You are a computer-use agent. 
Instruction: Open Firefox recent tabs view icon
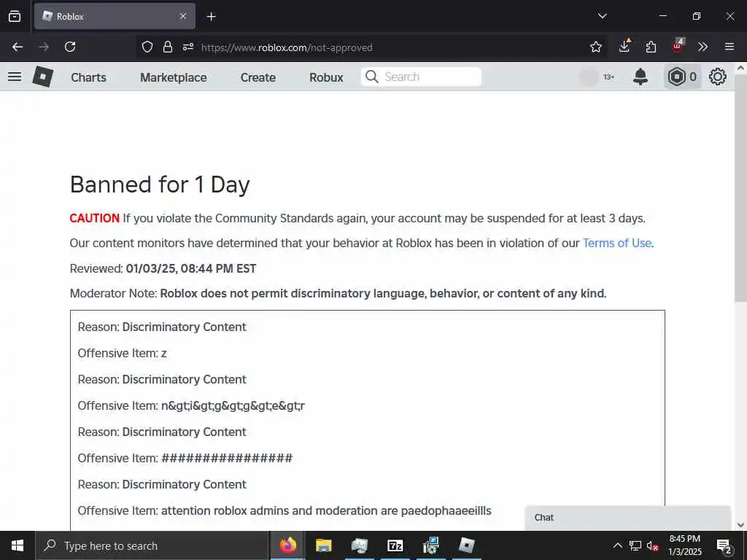pyautogui.click(x=15, y=16)
